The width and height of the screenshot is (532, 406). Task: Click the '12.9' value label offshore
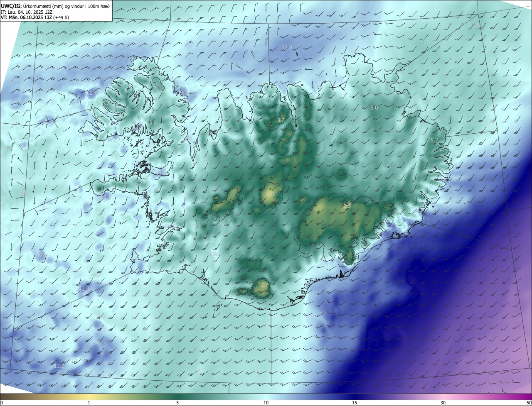tap(84, 289)
